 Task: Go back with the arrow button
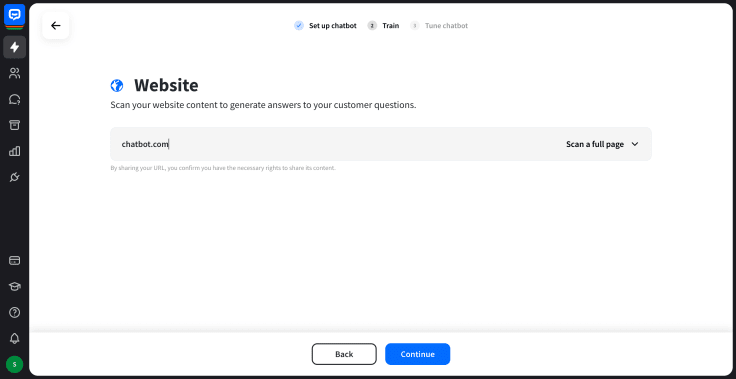(56, 25)
